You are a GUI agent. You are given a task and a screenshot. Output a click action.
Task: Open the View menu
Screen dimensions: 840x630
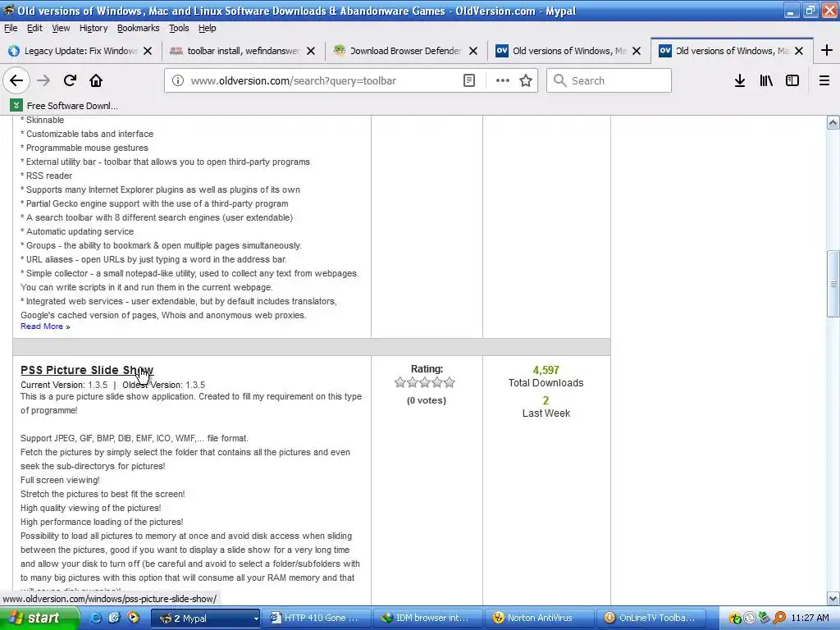[x=61, y=28]
